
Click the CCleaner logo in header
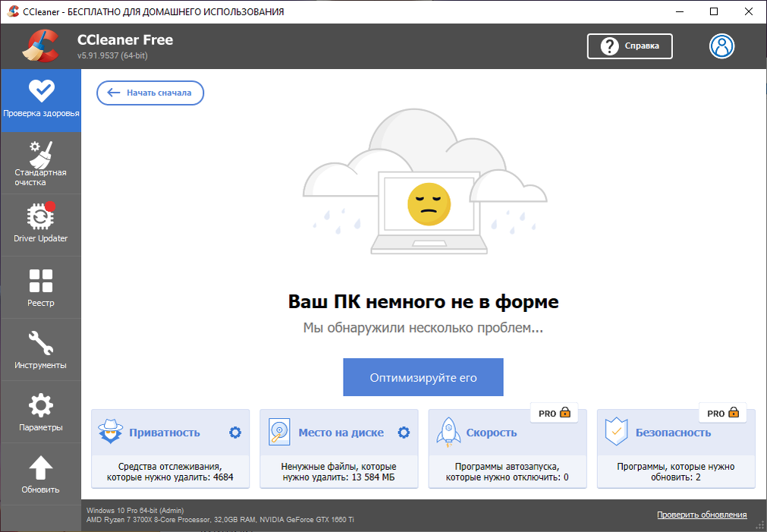click(x=41, y=46)
